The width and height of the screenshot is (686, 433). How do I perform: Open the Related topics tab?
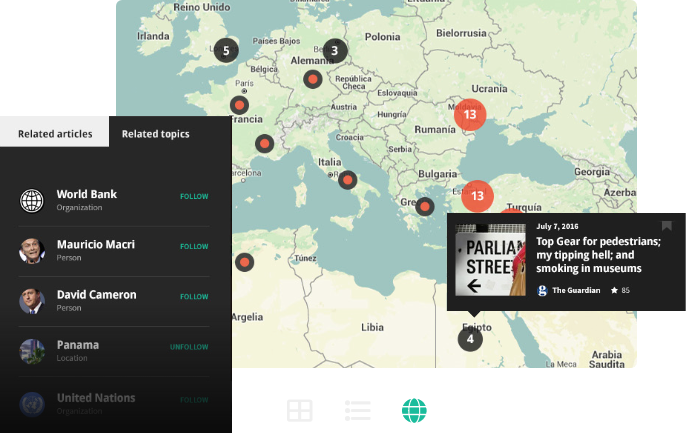tap(155, 134)
